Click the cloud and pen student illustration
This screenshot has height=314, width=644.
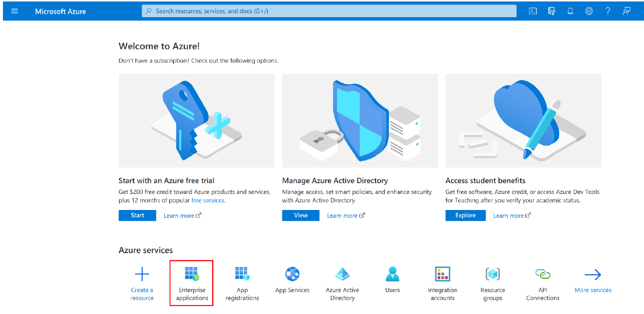523,121
